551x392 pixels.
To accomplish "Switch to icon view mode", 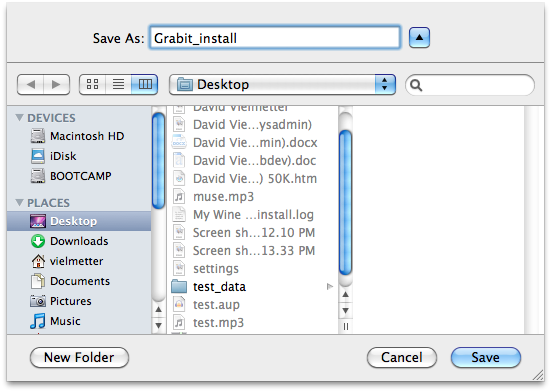I will click(x=92, y=84).
